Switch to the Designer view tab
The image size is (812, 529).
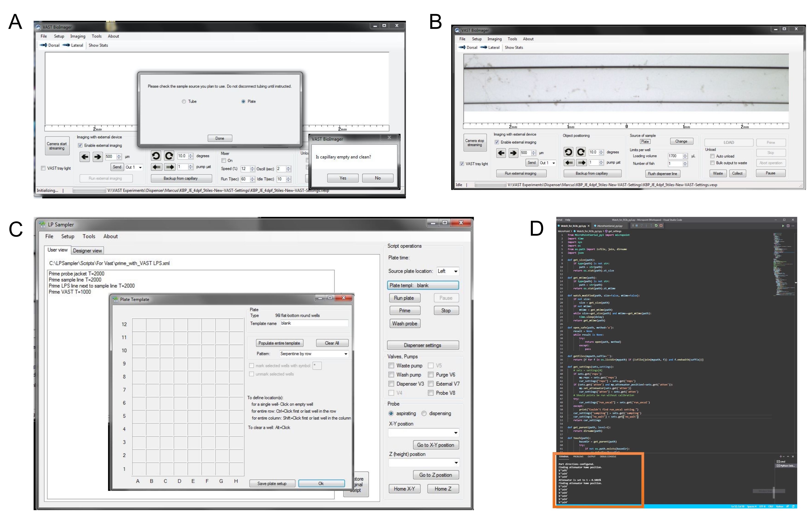87,251
